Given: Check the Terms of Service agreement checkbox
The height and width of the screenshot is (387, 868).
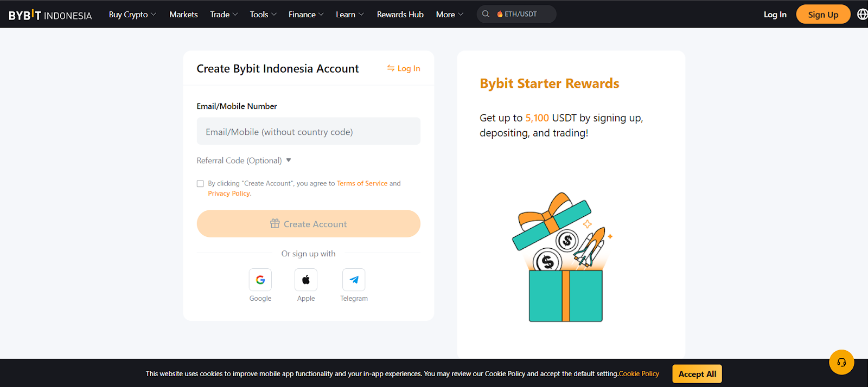Looking at the screenshot, I should tap(200, 184).
